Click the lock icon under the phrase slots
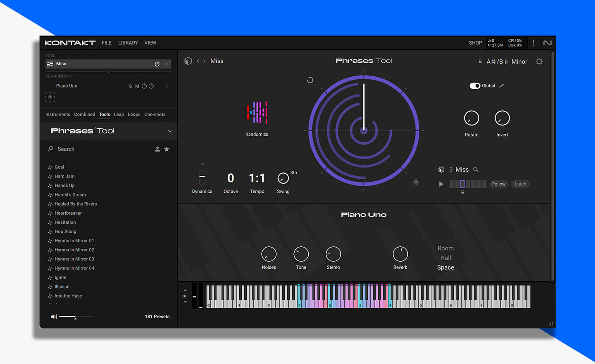Image resolution: width=595 pixels, height=364 pixels. tap(463, 192)
